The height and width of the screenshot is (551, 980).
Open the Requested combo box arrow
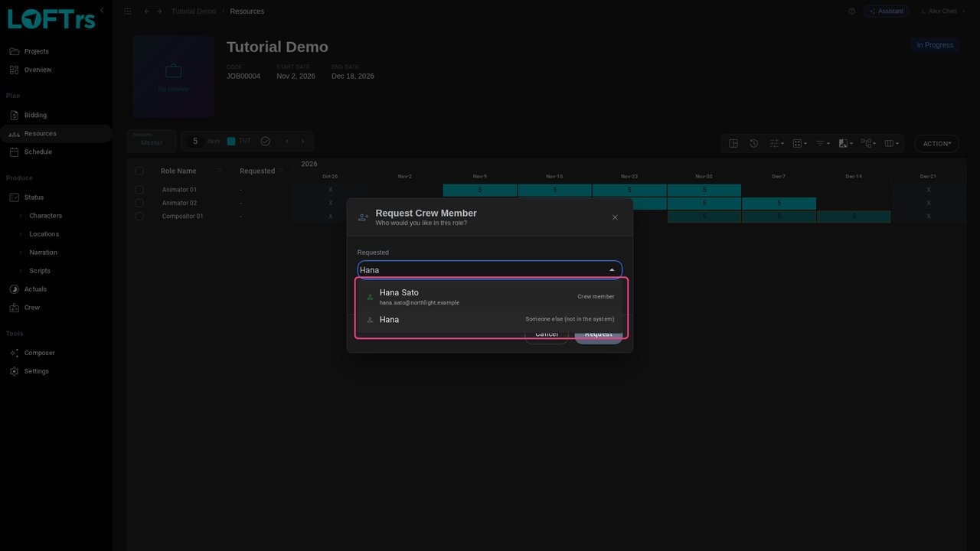pyautogui.click(x=612, y=270)
